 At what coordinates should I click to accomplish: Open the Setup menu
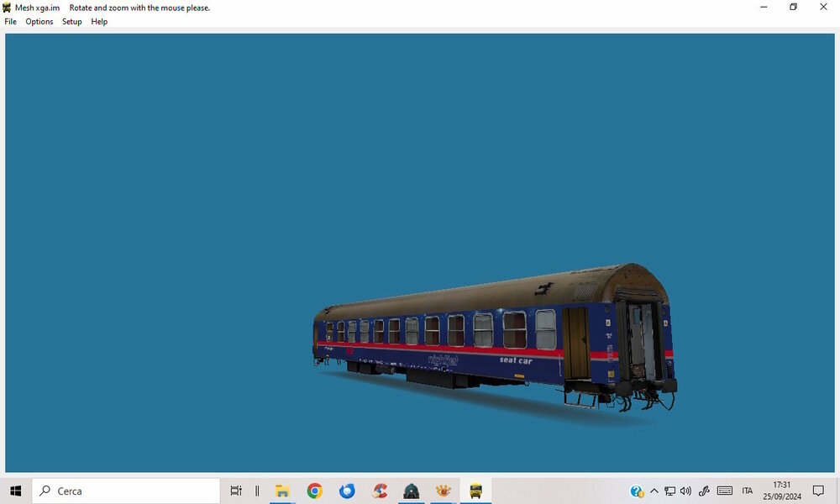click(x=71, y=22)
